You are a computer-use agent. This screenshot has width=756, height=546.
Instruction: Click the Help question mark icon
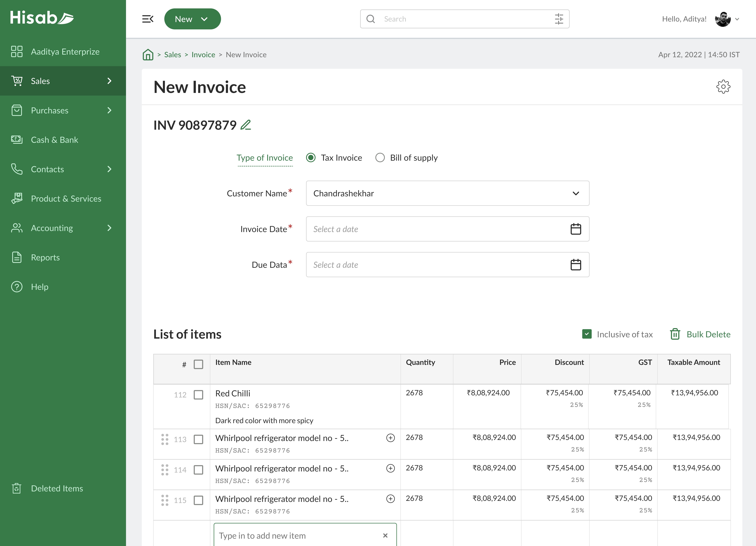tap(17, 287)
